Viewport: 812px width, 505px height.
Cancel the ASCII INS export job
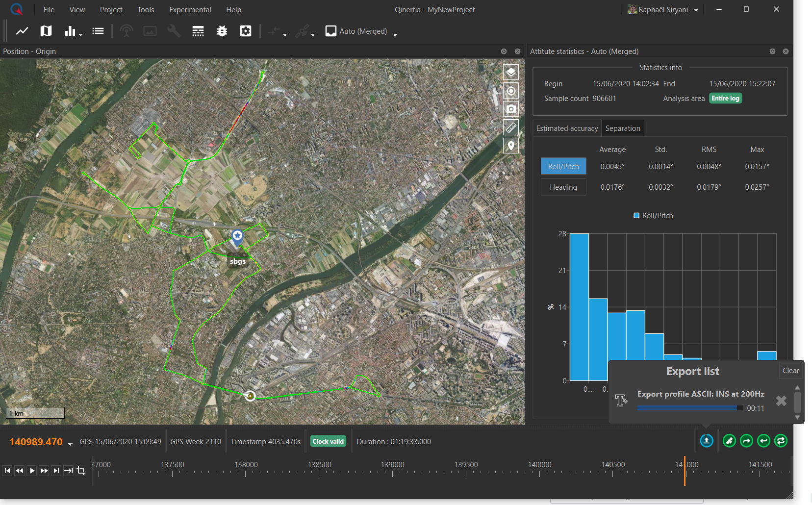point(781,401)
